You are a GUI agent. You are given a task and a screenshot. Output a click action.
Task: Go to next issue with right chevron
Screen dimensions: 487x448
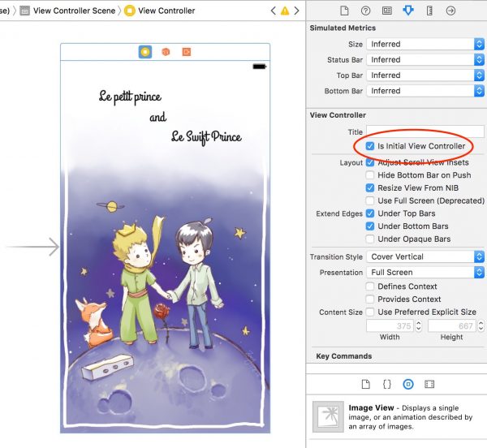coord(296,11)
